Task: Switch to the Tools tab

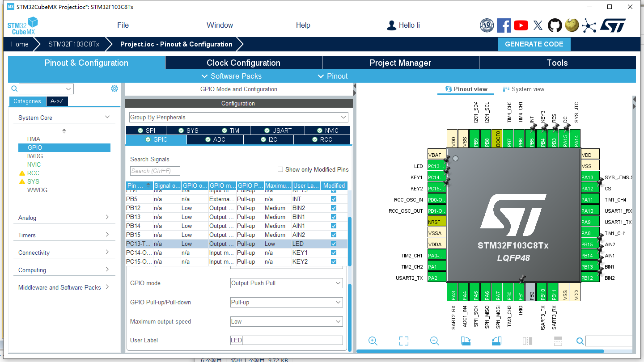Action: coord(558,63)
